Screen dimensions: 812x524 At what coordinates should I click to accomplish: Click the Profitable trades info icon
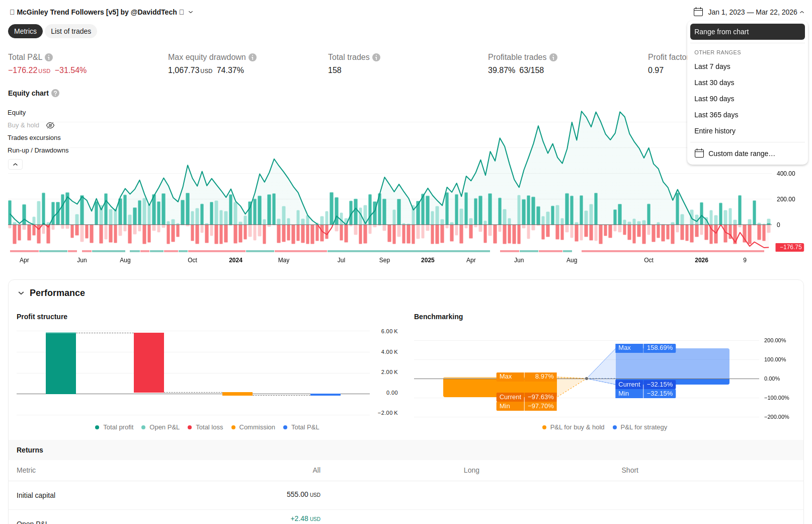(553, 57)
